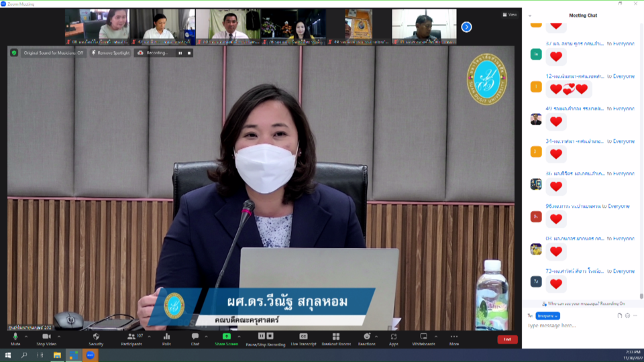This screenshot has height=362, width=644.
Task: Click the triple hearts chat message
Action: 568,89
